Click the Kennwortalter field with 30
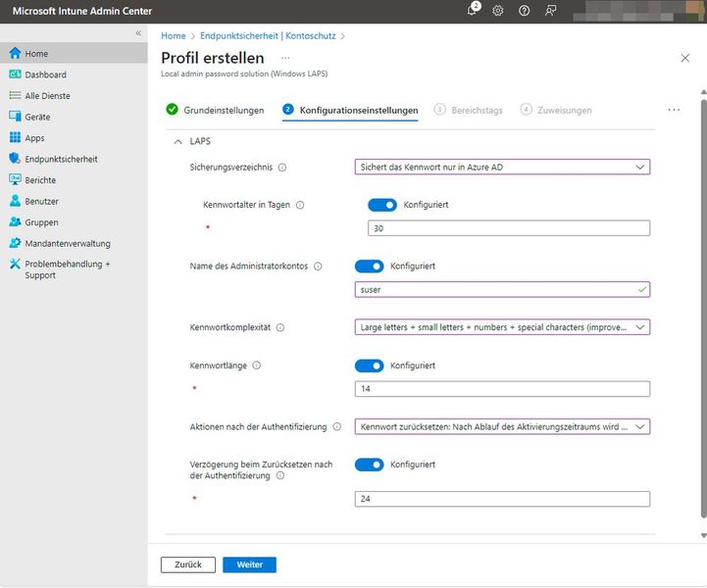 coord(509,228)
